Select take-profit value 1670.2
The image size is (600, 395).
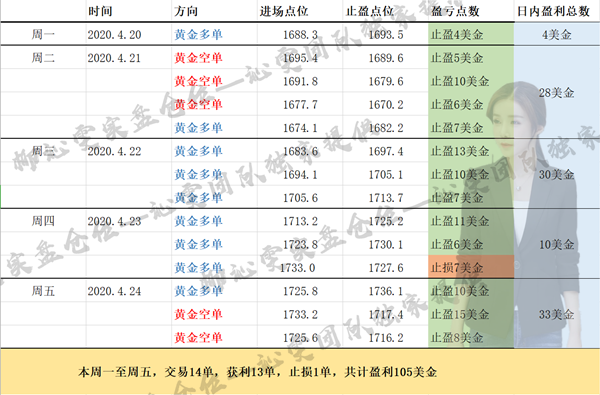click(386, 105)
